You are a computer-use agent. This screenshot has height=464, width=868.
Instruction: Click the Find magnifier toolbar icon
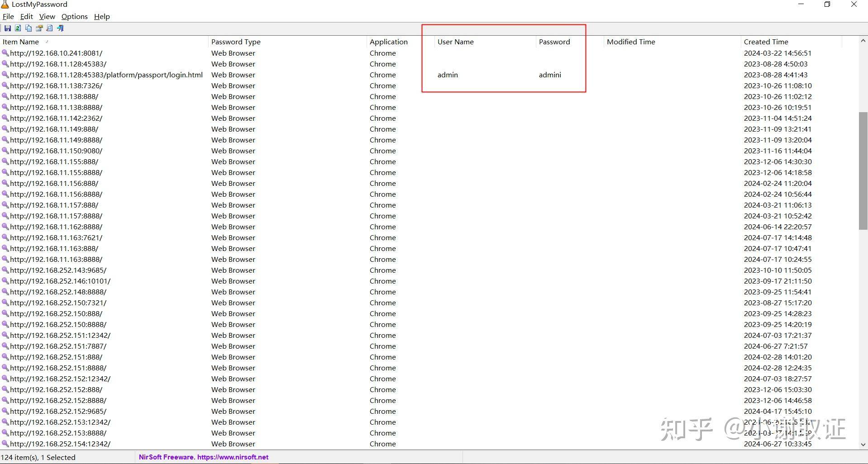pyautogui.click(x=50, y=28)
